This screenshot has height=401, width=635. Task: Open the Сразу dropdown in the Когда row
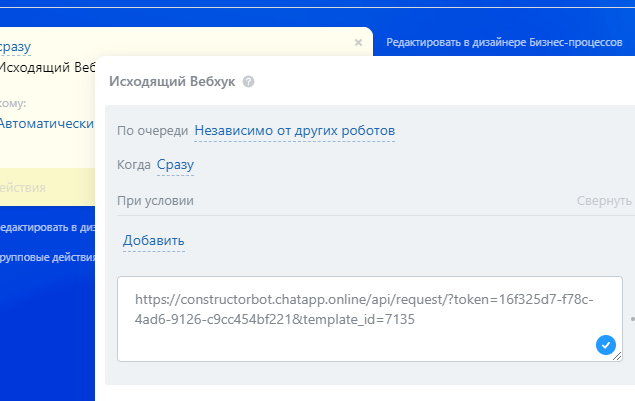[x=175, y=165]
